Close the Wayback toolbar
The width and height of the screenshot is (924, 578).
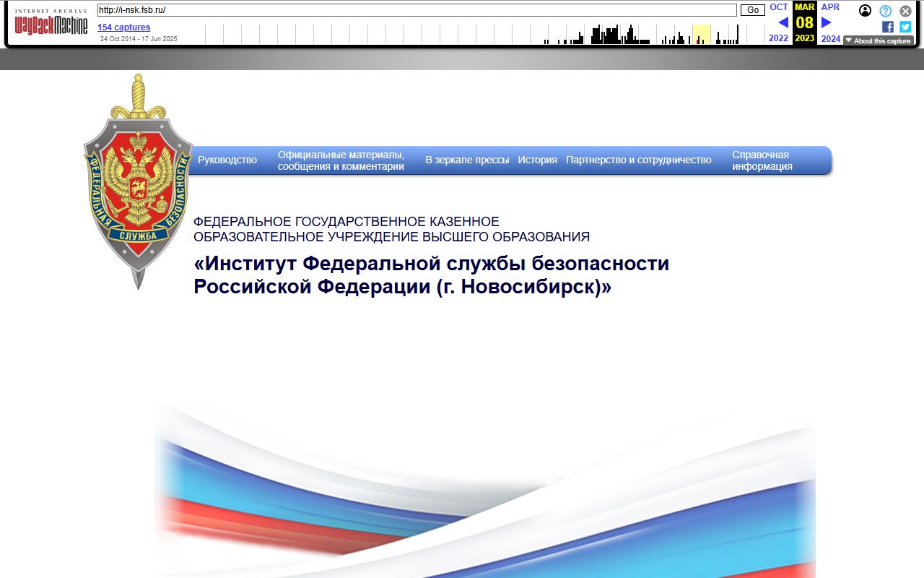905,11
